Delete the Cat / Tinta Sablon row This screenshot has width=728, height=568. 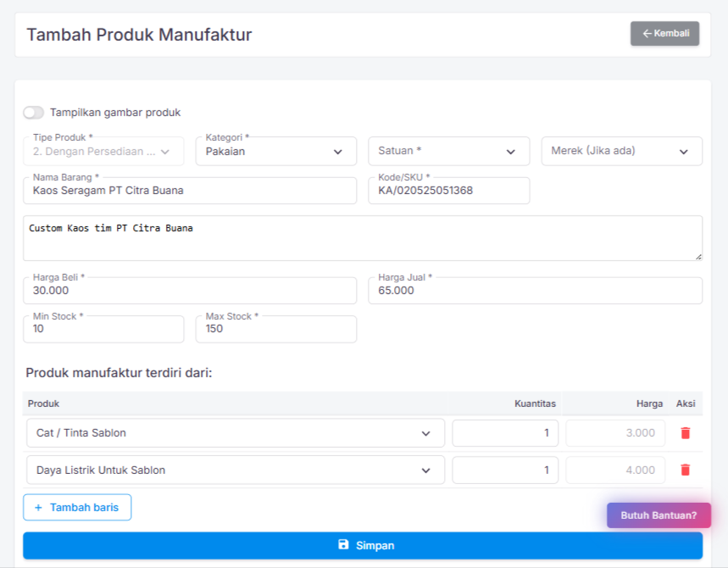click(x=685, y=433)
